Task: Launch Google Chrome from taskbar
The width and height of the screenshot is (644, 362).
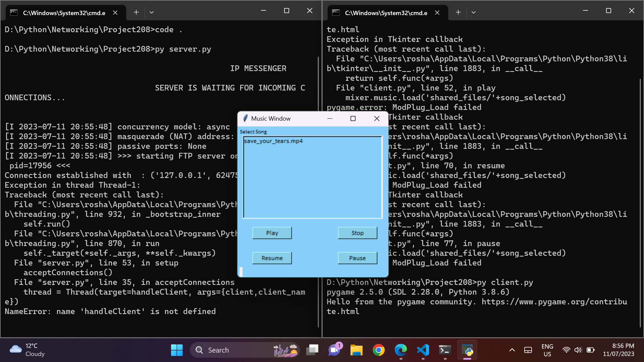Action: 378,350
